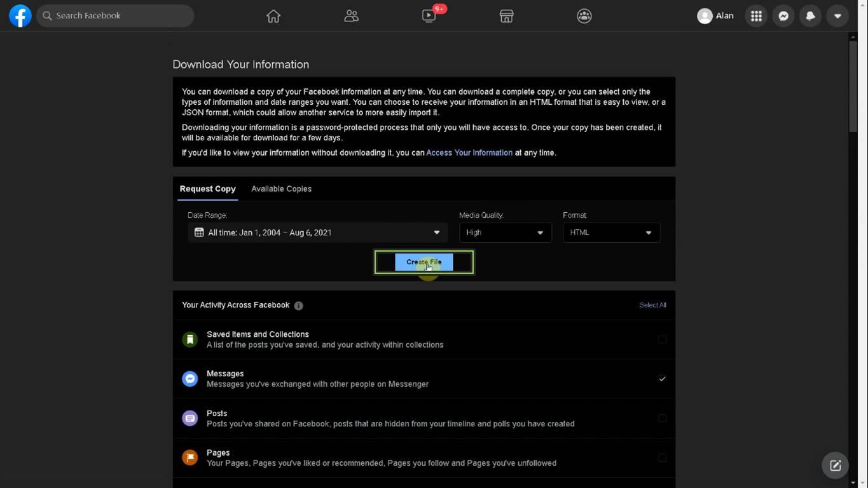Check the Saved Items and Collections checkbox

(x=662, y=339)
